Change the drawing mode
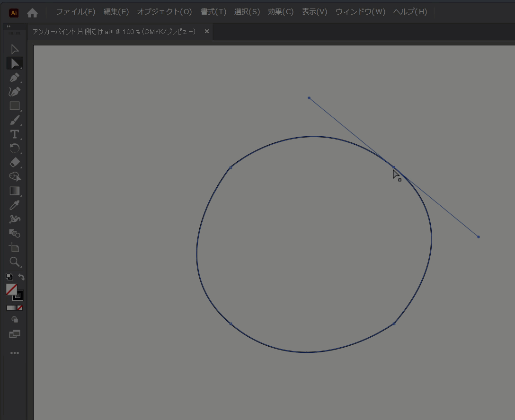515x420 pixels. click(15, 320)
